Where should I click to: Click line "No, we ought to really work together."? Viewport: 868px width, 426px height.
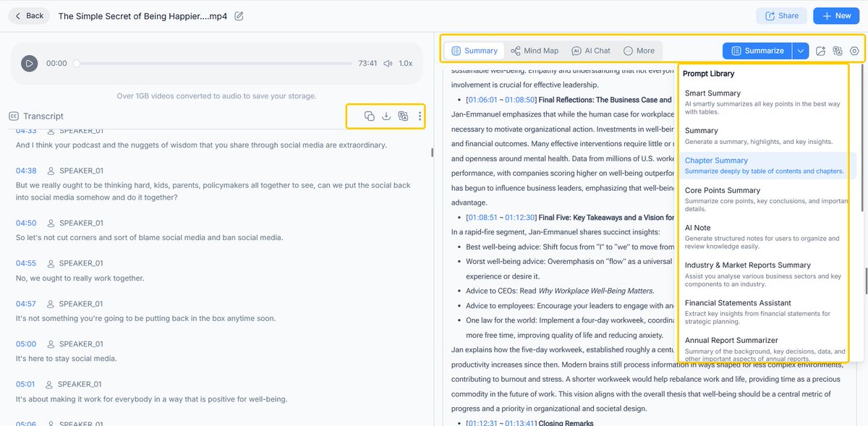coord(80,278)
